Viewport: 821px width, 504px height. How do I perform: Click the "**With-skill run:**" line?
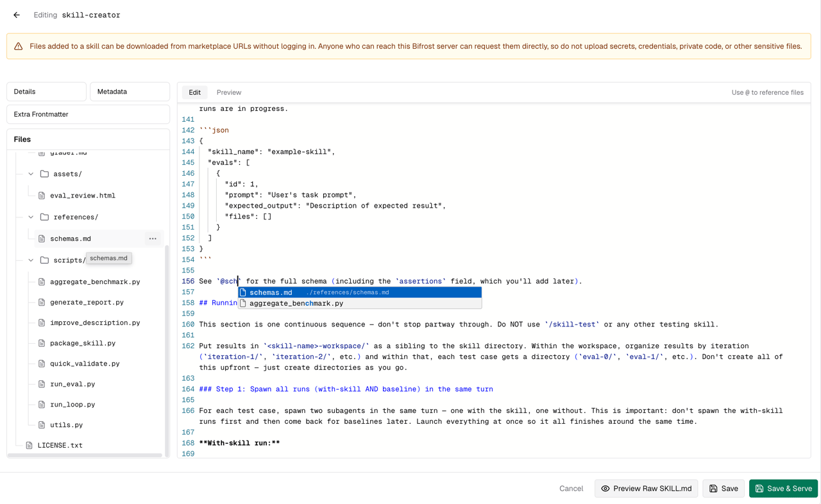(239, 443)
